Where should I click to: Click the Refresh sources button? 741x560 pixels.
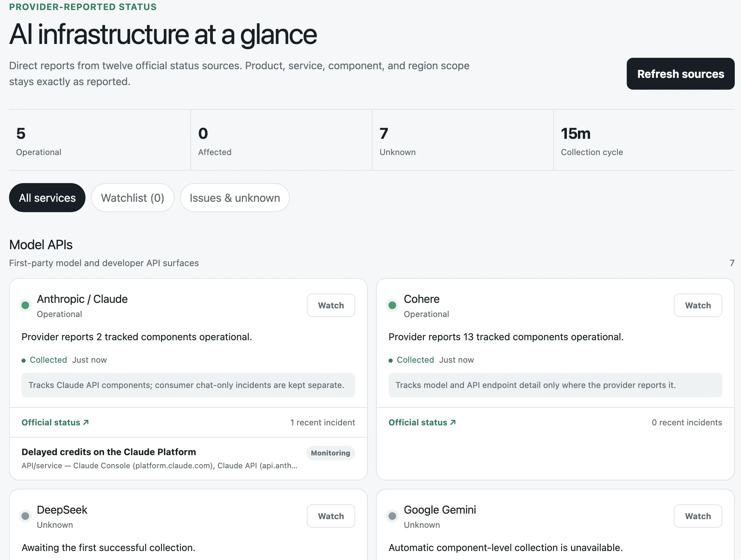[x=680, y=74]
